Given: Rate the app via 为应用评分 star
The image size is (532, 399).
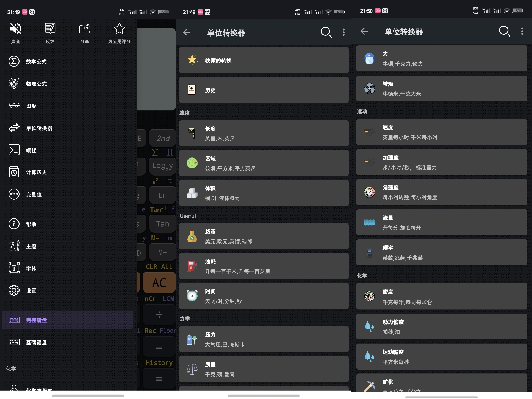Looking at the screenshot, I should pyautogui.click(x=119, y=28).
